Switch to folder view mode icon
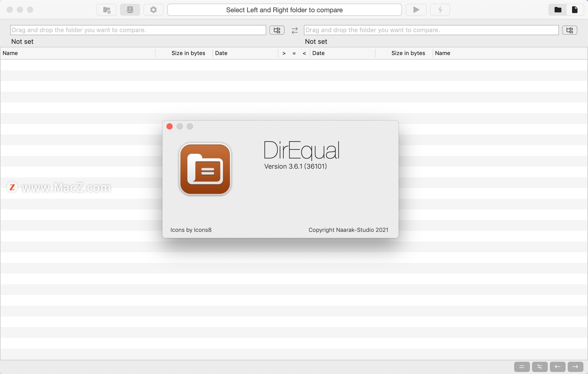Image resolution: width=588 pixels, height=374 pixels. pos(558,10)
